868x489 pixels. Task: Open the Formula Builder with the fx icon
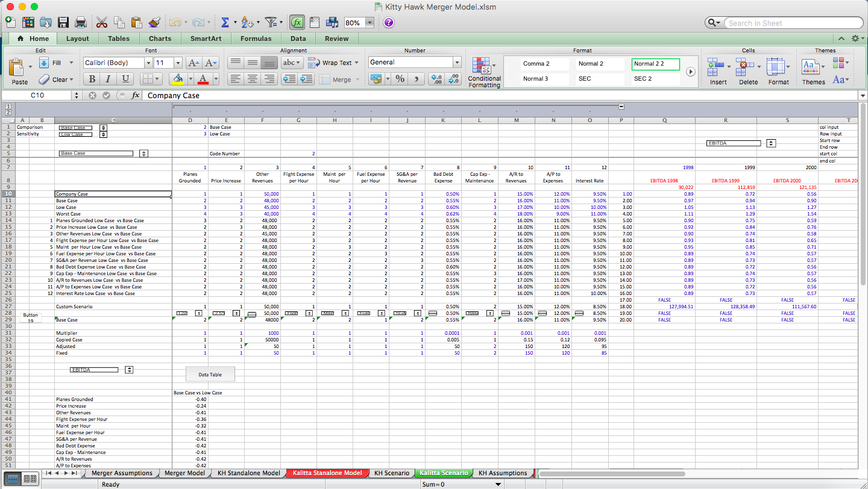pyautogui.click(x=297, y=22)
